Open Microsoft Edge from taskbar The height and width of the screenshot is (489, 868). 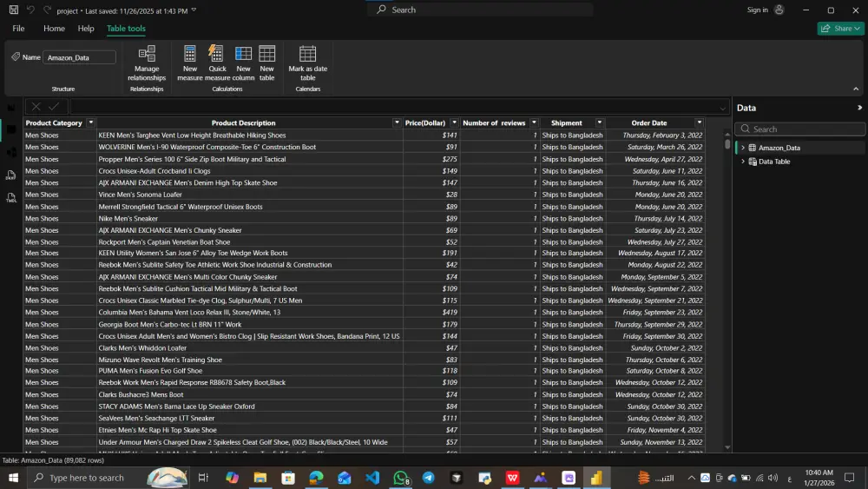tap(316, 478)
